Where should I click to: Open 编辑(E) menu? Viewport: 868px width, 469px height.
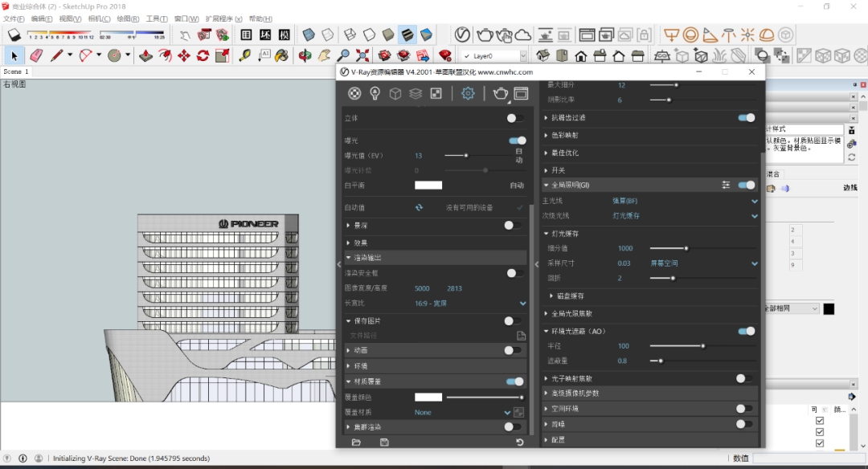42,18
